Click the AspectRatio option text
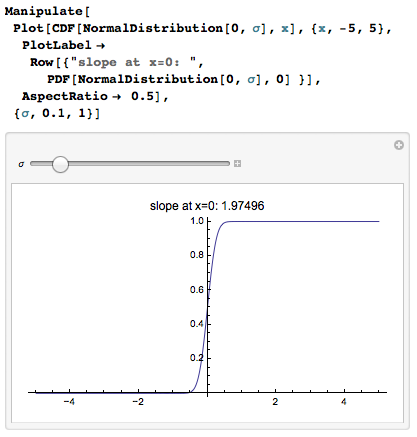417x437 pixels. [65, 96]
